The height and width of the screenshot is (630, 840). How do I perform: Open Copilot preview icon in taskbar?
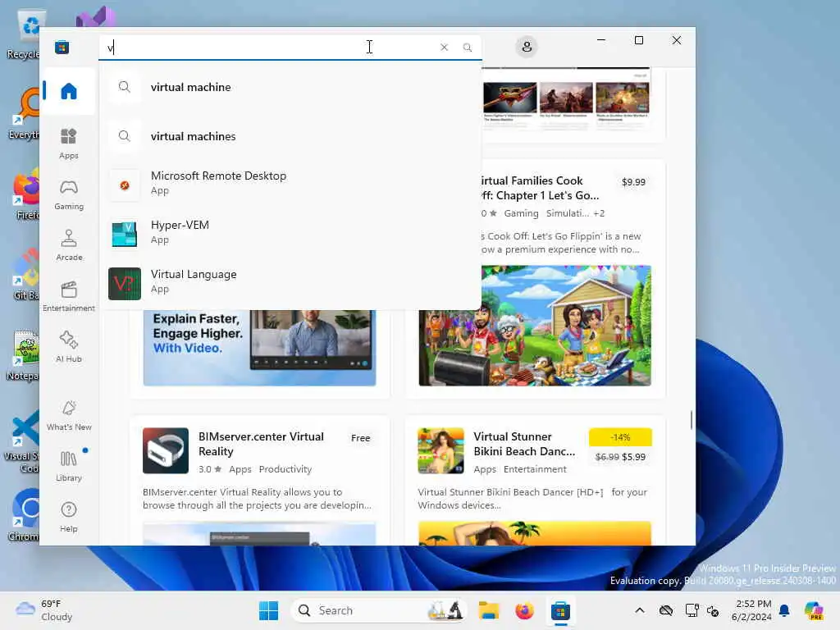(x=814, y=610)
